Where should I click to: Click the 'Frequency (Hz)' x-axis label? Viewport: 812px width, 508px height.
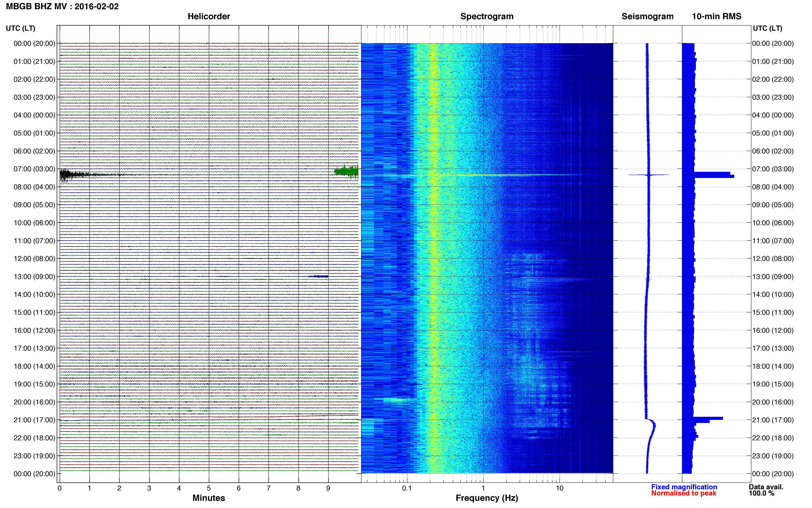[487, 498]
